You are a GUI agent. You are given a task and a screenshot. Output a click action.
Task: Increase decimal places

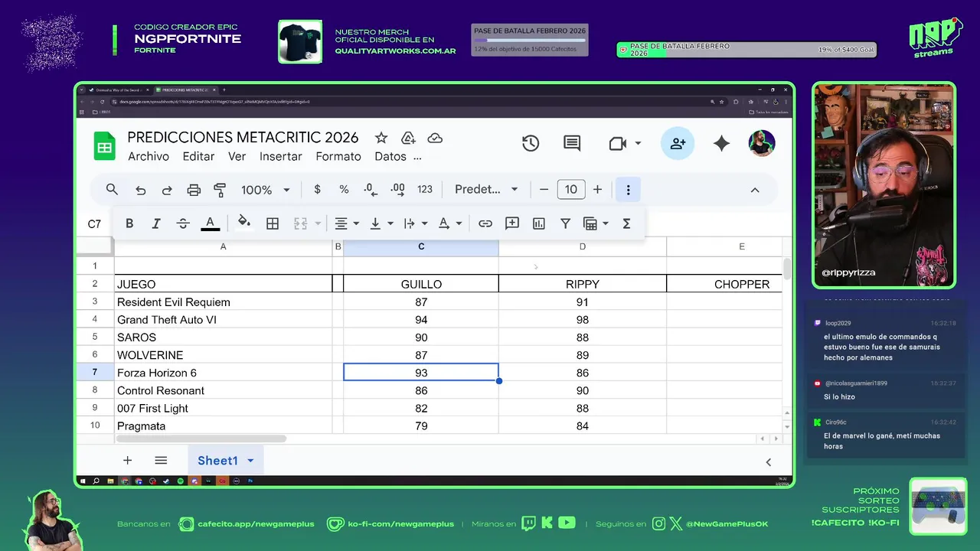point(397,189)
